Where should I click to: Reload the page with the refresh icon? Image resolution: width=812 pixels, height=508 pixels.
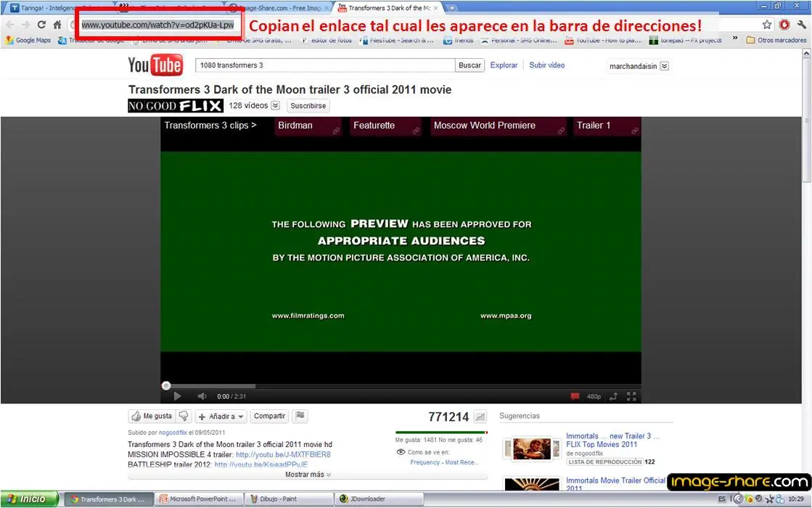tap(41, 25)
